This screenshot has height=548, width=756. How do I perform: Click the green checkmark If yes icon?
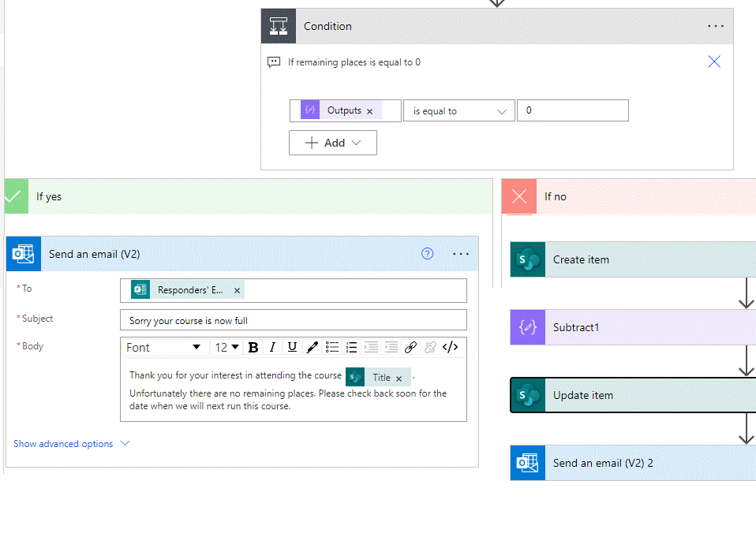point(17,196)
